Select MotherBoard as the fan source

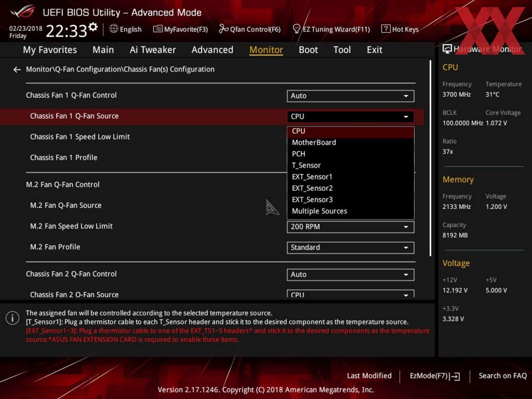click(x=350, y=143)
